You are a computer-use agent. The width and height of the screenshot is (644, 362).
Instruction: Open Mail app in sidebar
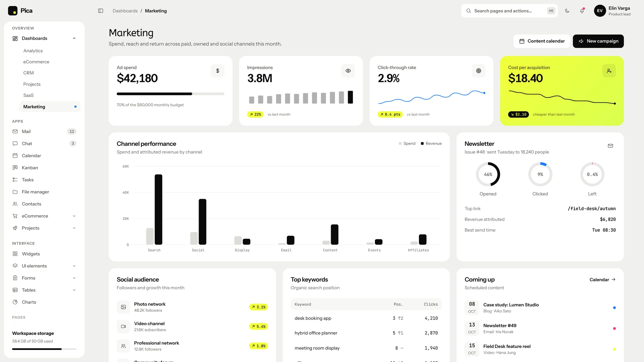[44, 131]
